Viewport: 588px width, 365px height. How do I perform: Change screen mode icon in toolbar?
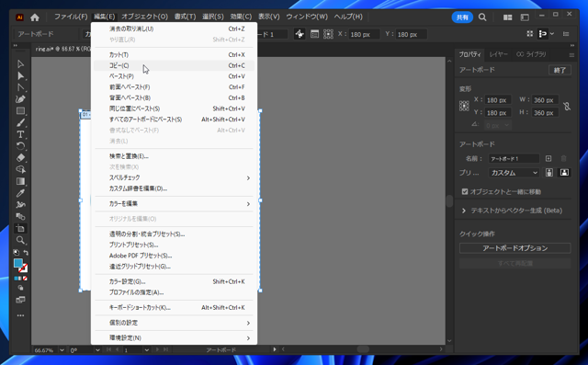20,300
